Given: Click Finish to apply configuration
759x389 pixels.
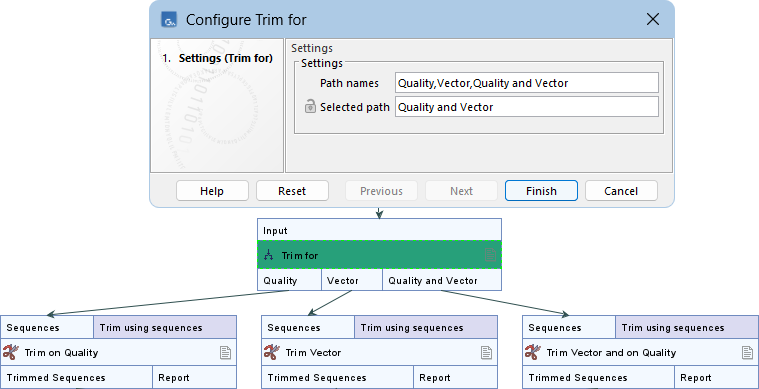Looking at the screenshot, I should coord(541,191).
